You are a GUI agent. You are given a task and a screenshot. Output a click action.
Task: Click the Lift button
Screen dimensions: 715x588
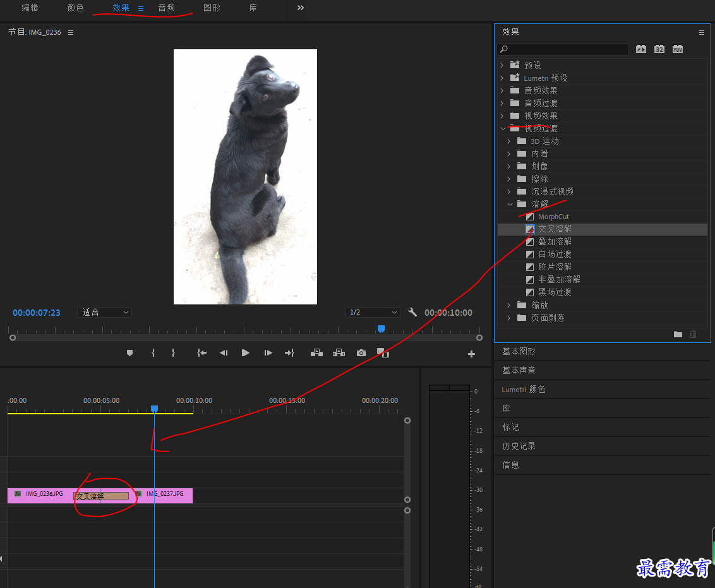point(316,353)
